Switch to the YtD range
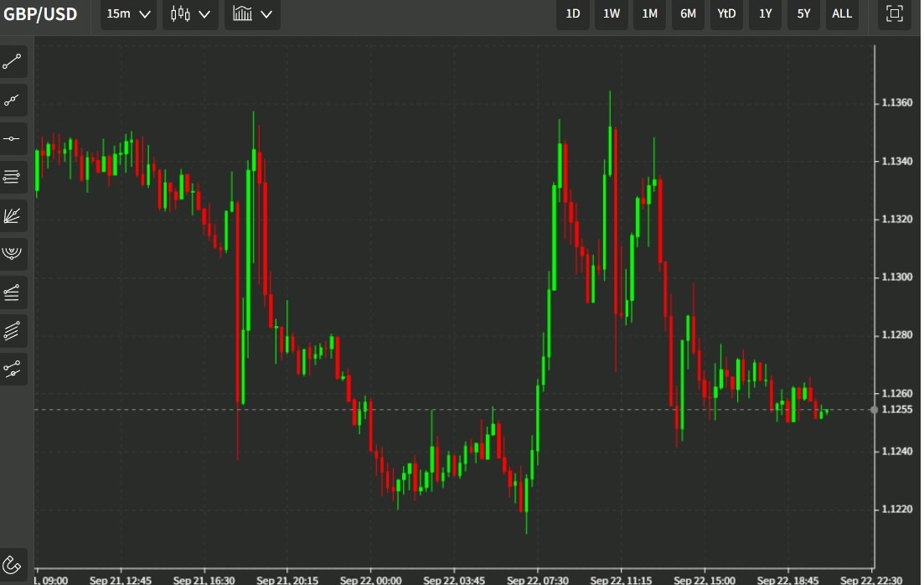 pyautogui.click(x=726, y=13)
